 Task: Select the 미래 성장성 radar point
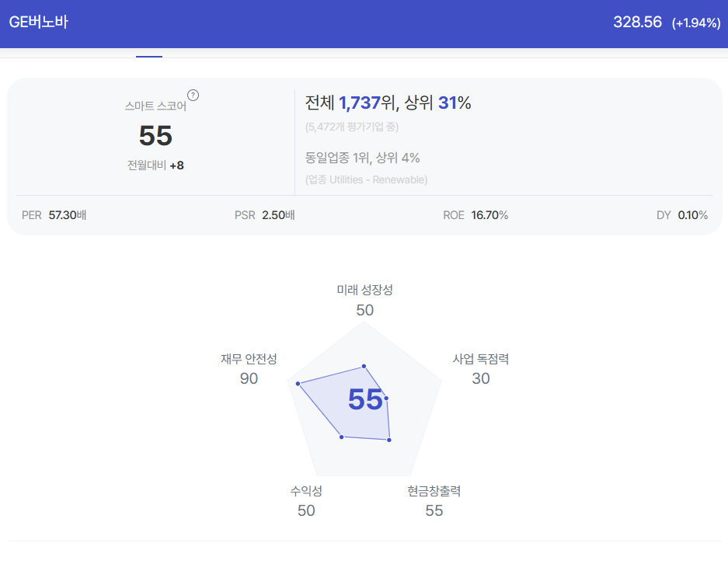point(364,366)
